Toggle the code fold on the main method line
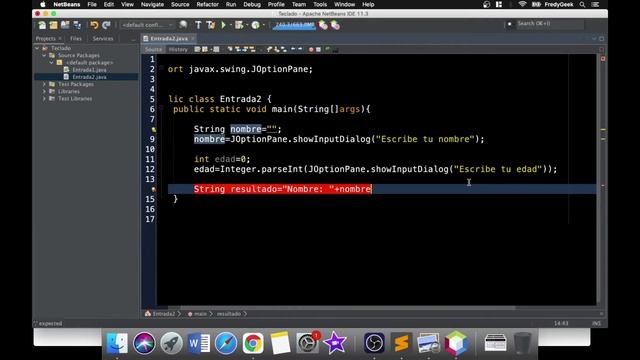640x360 pixels. click(x=162, y=109)
